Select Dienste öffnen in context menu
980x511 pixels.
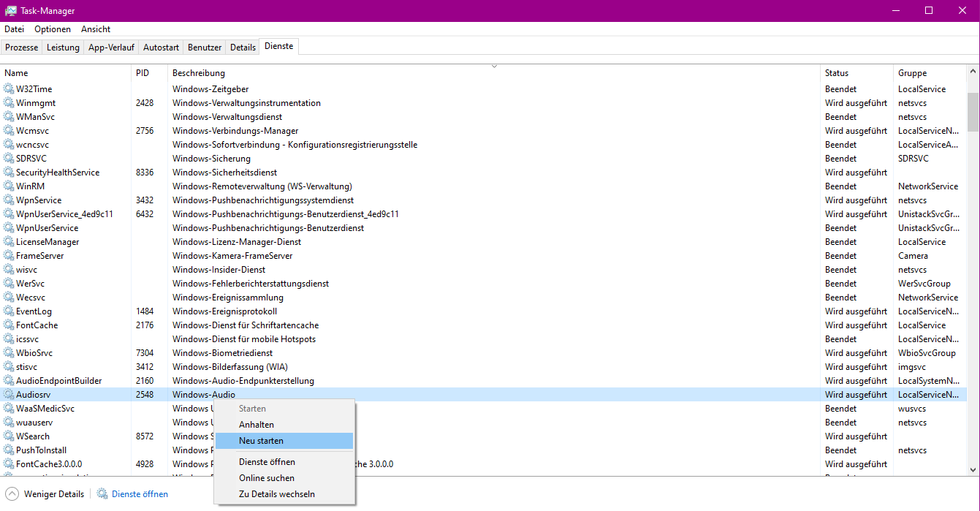pyautogui.click(x=284, y=462)
